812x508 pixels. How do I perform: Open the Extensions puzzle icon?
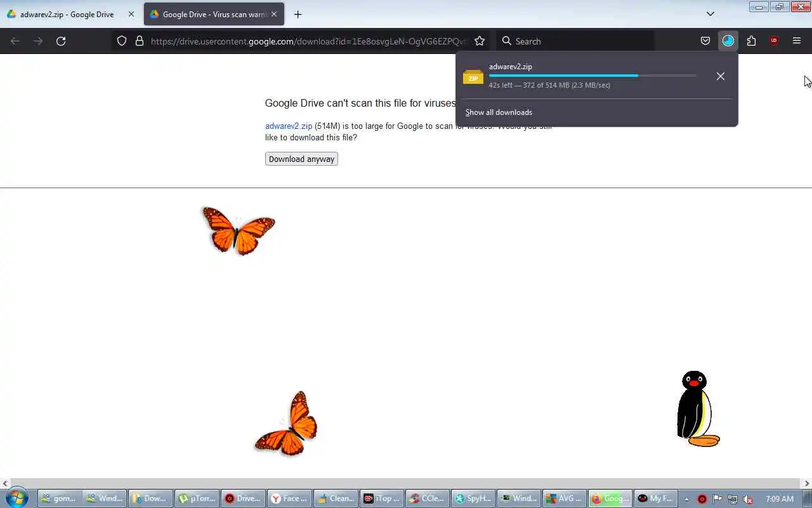(751, 41)
